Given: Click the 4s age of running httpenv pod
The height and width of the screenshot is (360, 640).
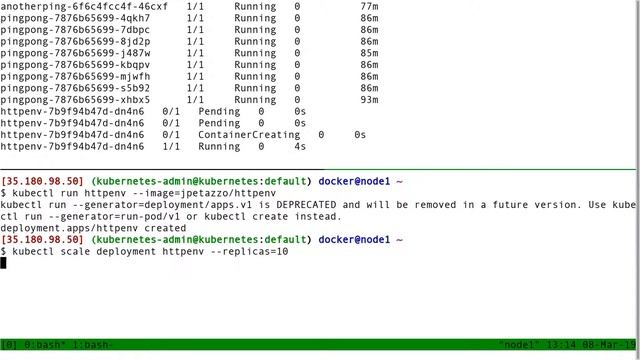Looking at the screenshot, I should [x=300, y=147].
